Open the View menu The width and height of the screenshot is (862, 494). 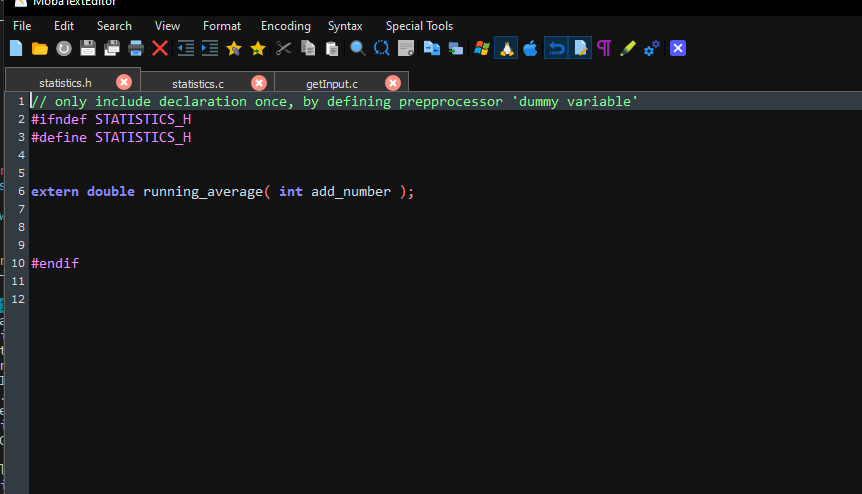point(167,26)
